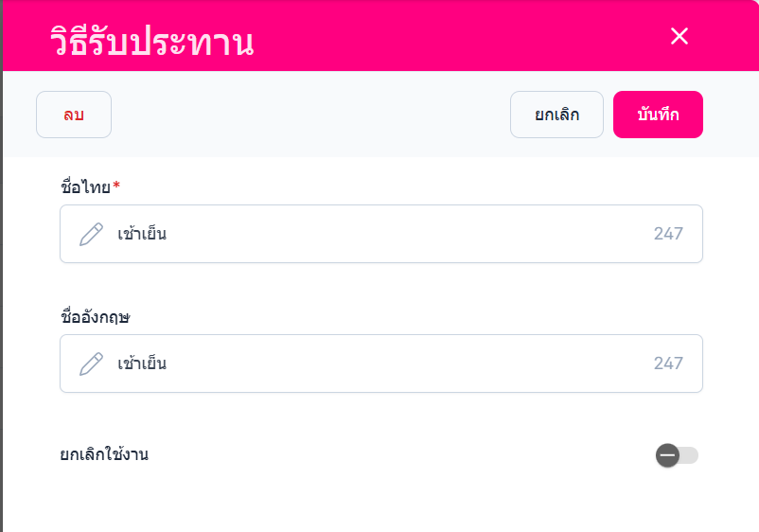Viewport: 759px width, 532px height.
Task: Save with the pink บันทึก button
Action: (x=658, y=115)
